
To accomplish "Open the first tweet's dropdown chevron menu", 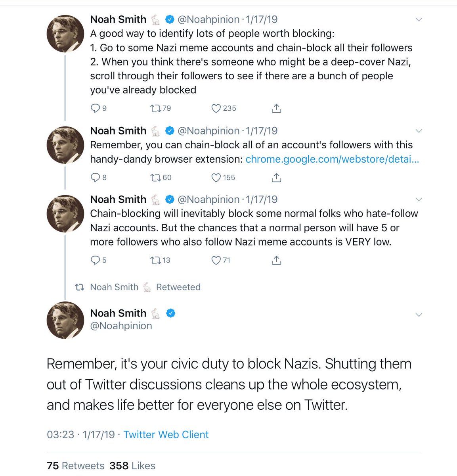I will click(x=419, y=19).
